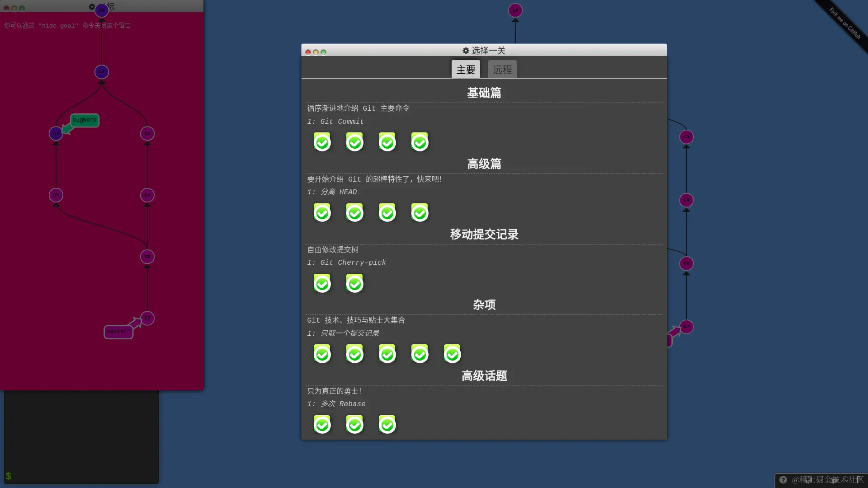Switch to the 主要 tab

point(466,70)
